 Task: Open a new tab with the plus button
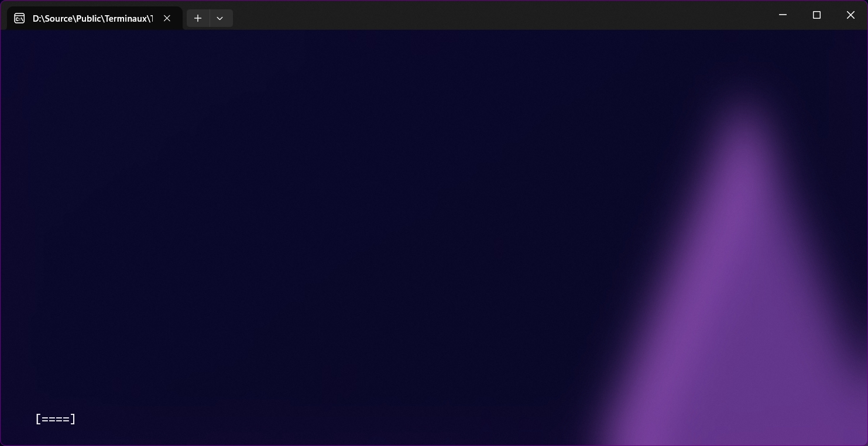198,18
